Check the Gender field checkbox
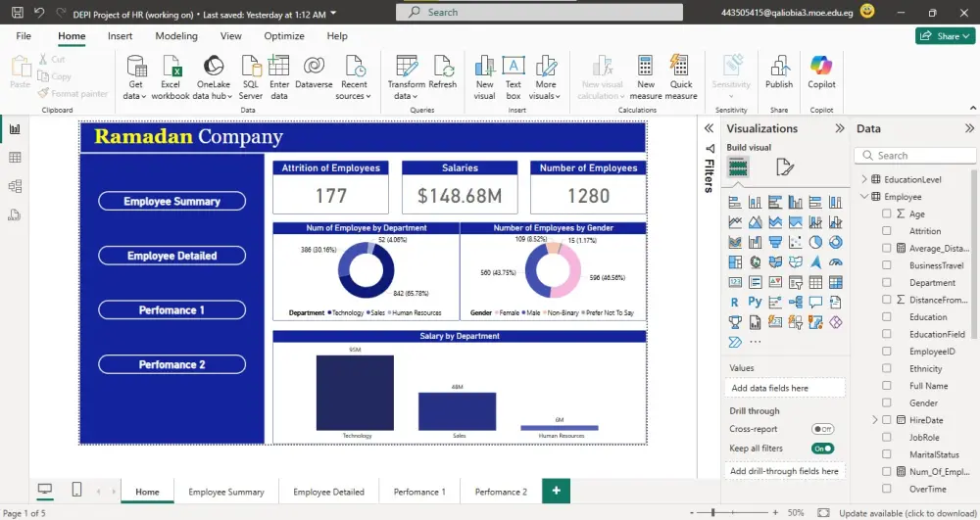 (x=886, y=403)
